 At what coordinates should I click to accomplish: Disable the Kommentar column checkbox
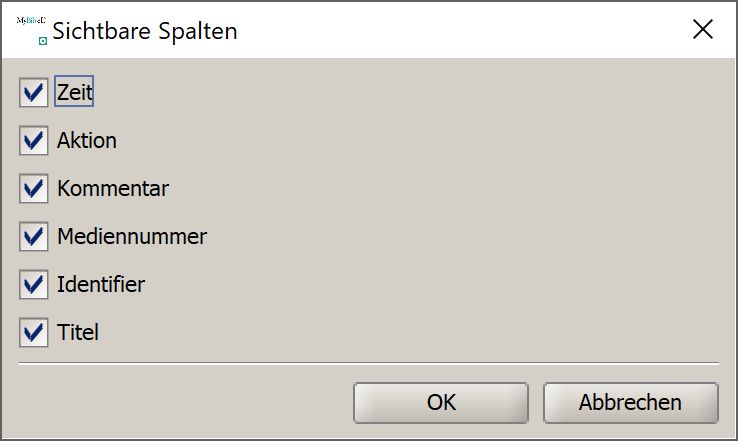tap(33, 188)
